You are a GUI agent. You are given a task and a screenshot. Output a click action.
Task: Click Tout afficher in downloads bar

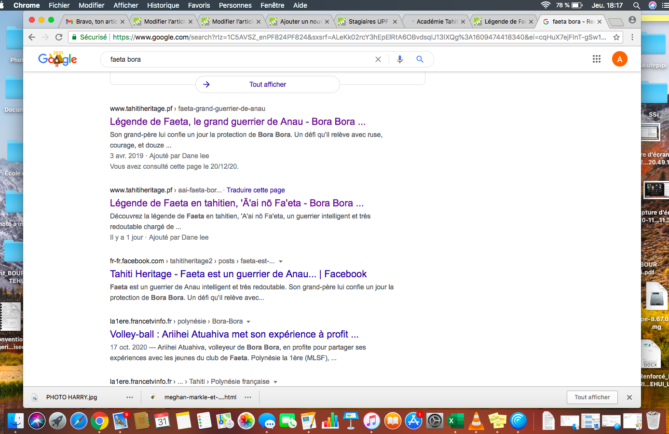point(592,397)
